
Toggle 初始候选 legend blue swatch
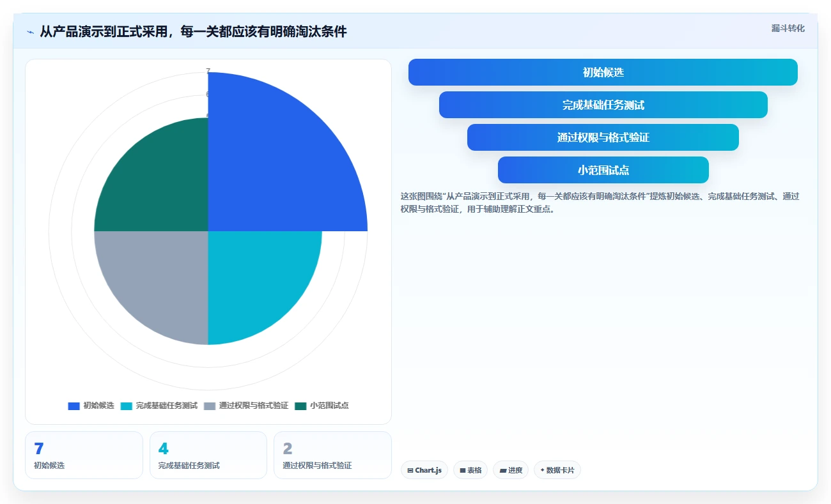click(74, 406)
